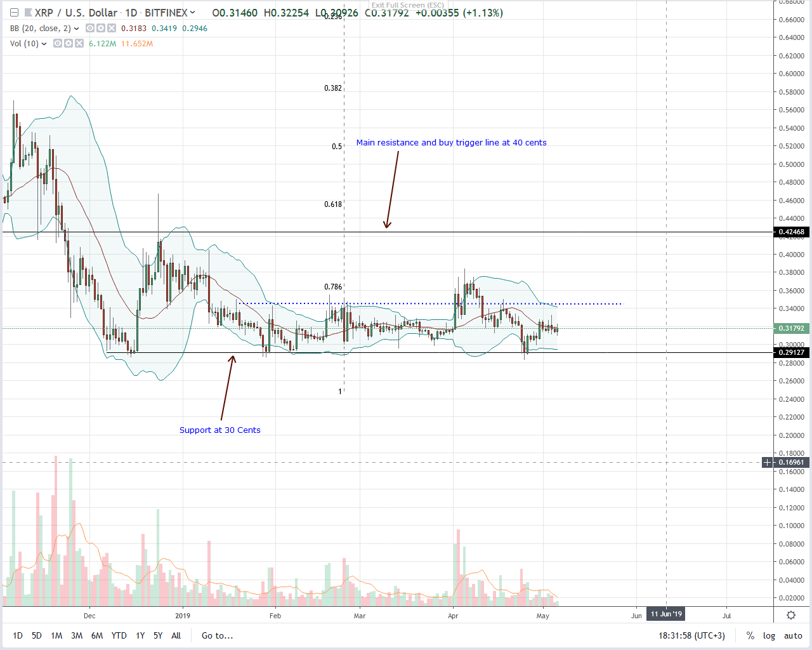
Task: Click the 0.5 Fibonacci level label
Action: [337, 147]
